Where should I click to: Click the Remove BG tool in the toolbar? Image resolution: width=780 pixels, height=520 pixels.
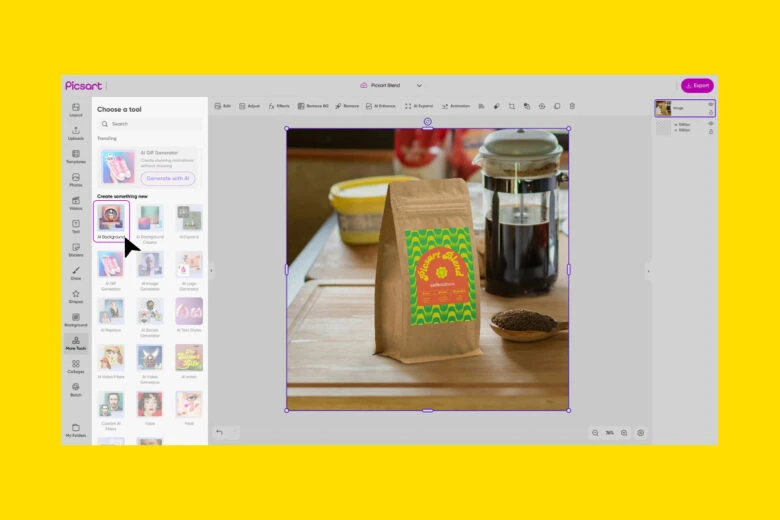[x=313, y=105]
